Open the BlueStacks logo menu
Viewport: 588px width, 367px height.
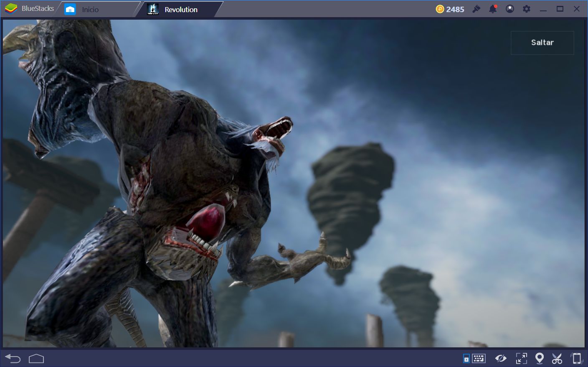pyautogui.click(x=11, y=8)
